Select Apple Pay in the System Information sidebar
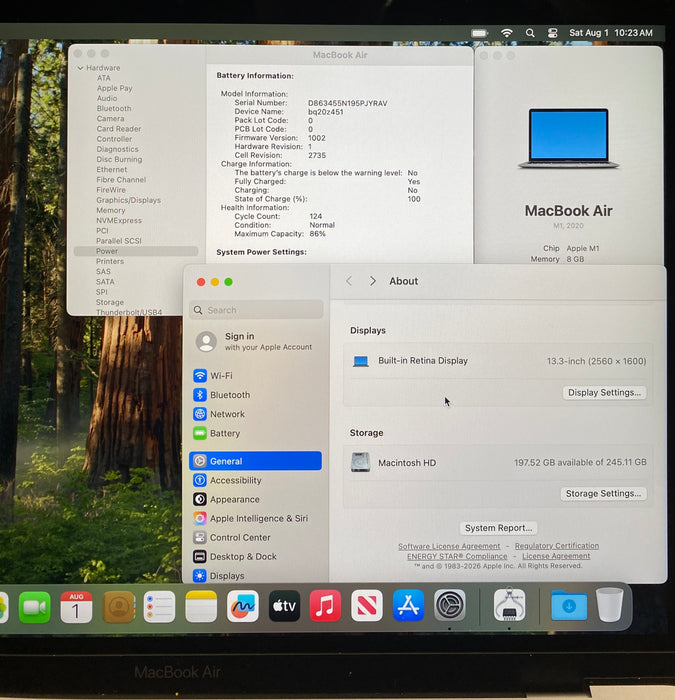 click(x=115, y=88)
